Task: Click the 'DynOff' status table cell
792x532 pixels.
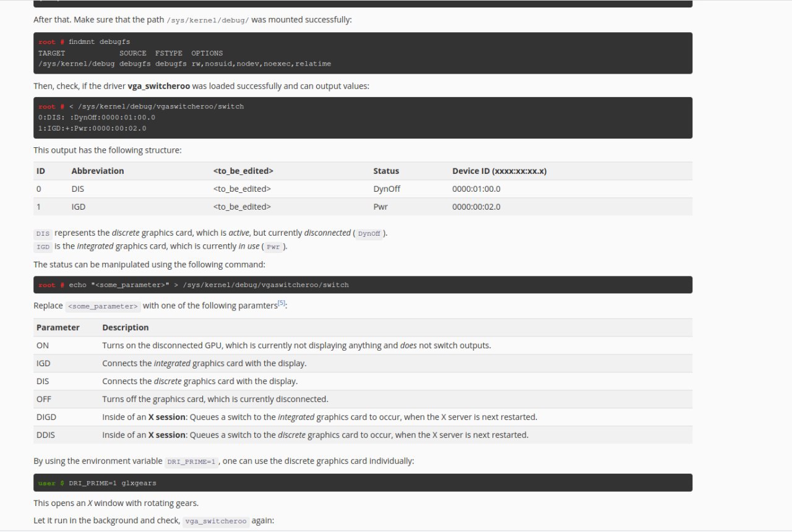Action: 387,189
